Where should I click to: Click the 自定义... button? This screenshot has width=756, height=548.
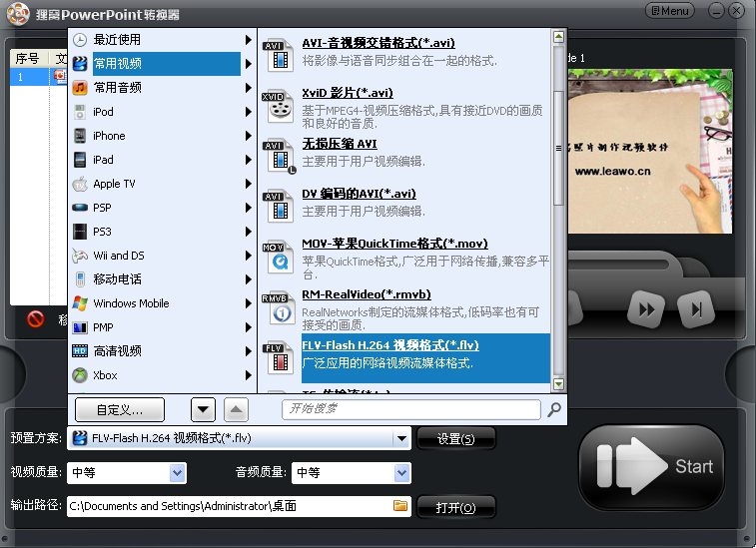click(x=120, y=409)
